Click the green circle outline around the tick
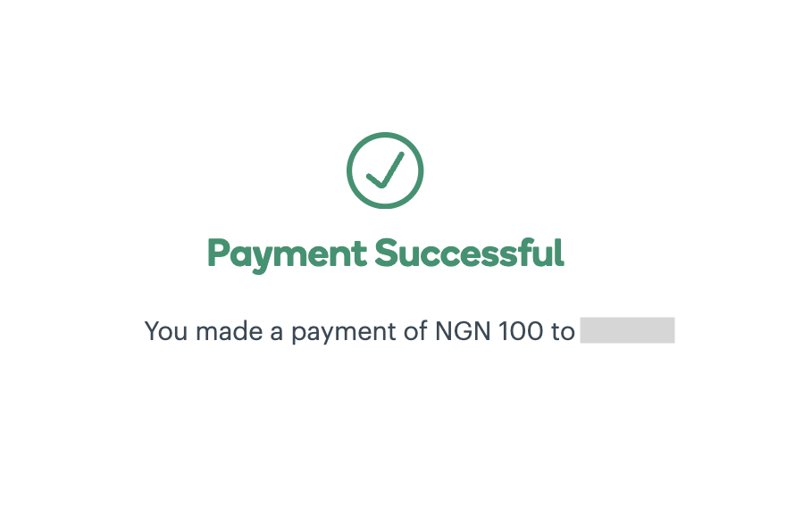This screenshot has height=532, width=803. coord(351,170)
